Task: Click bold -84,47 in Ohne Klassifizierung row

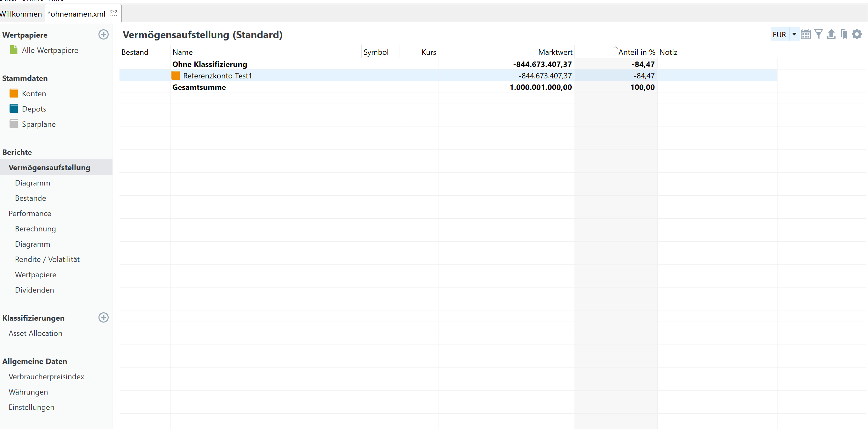Action: (643, 64)
